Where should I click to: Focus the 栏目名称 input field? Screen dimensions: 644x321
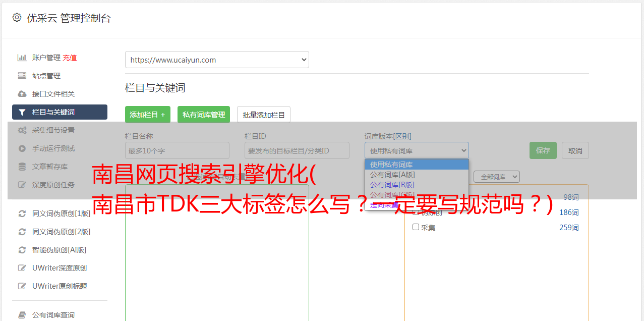[177, 150]
